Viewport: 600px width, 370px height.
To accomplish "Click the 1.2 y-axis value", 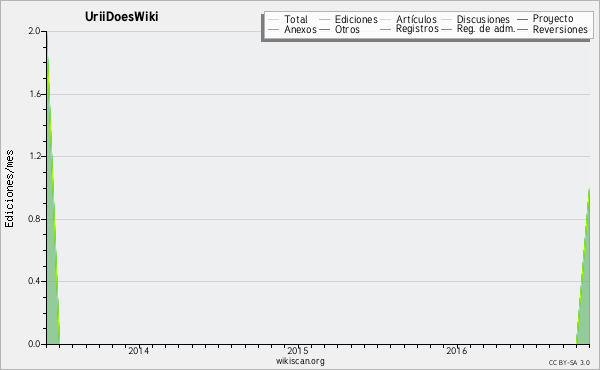I will click(35, 156).
